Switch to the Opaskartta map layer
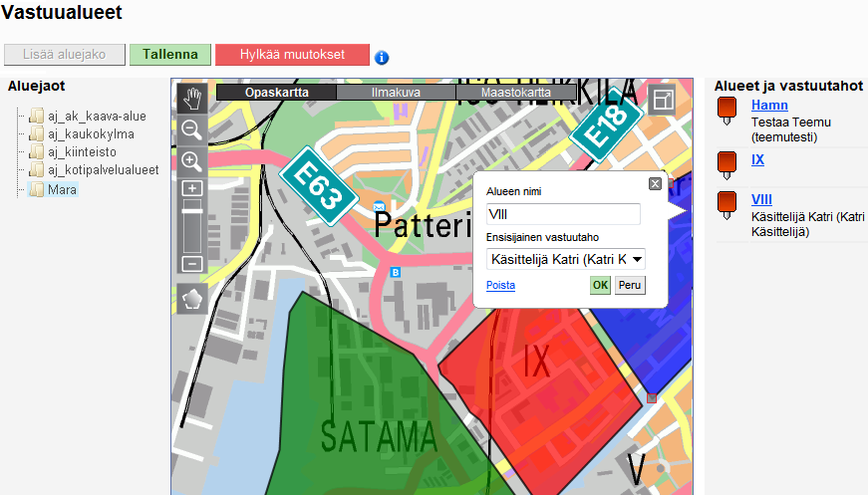The height and width of the screenshot is (495, 868). (277, 93)
